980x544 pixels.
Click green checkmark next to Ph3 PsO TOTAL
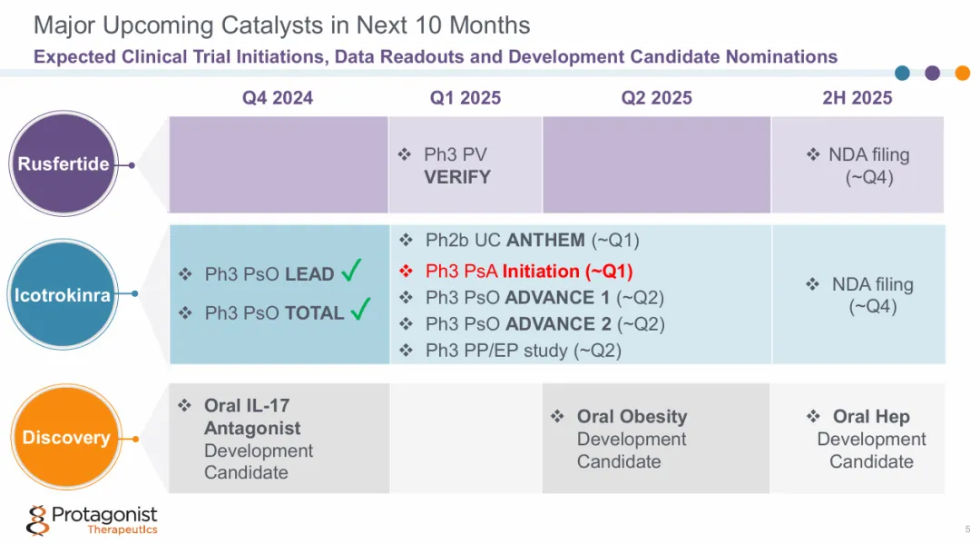click(x=360, y=310)
